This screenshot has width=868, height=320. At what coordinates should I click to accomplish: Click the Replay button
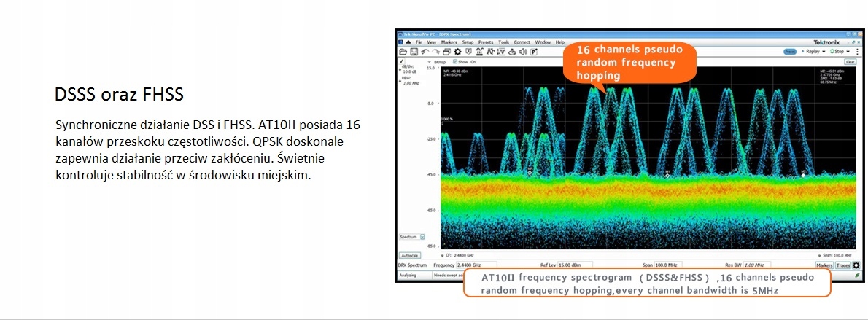tap(812, 52)
